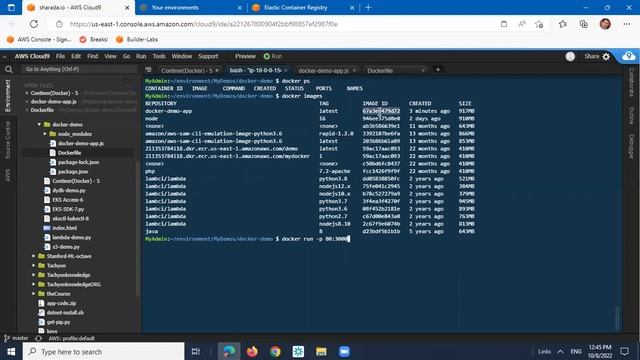
Task: Open the Go menu
Action: click(x=127, y=56)
